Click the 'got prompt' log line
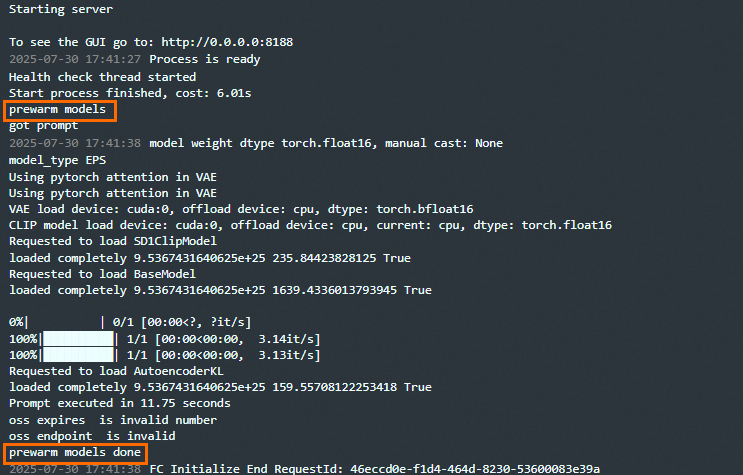The image size is (743, 475). click(43, 126)
